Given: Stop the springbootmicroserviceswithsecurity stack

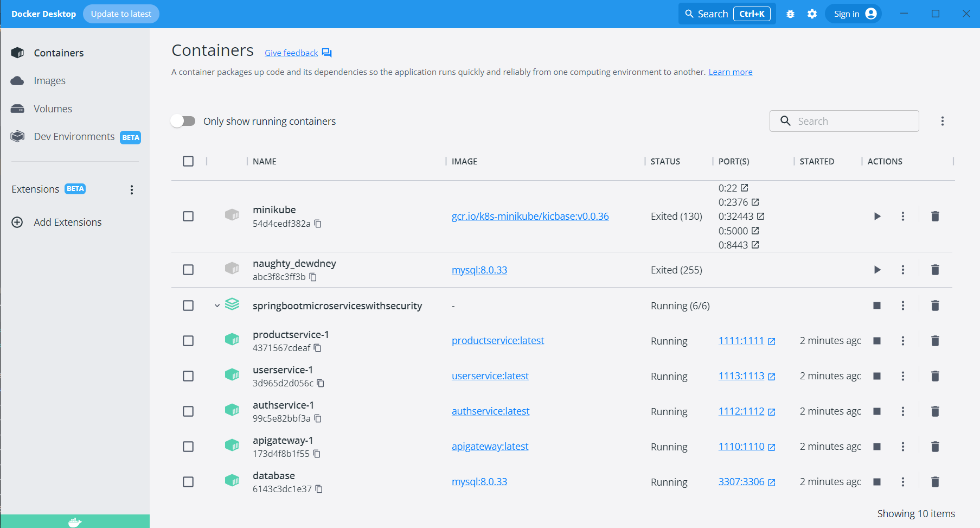Looking at the screenshot, I should click(x=877, y=306).
